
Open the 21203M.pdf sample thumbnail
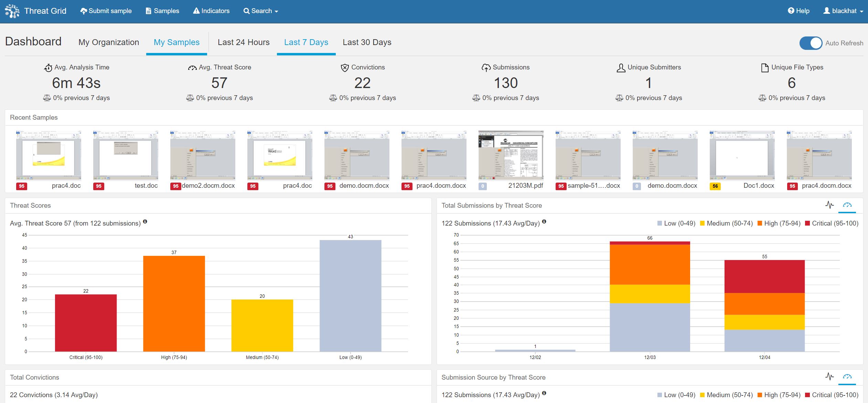tap(511, 155)
